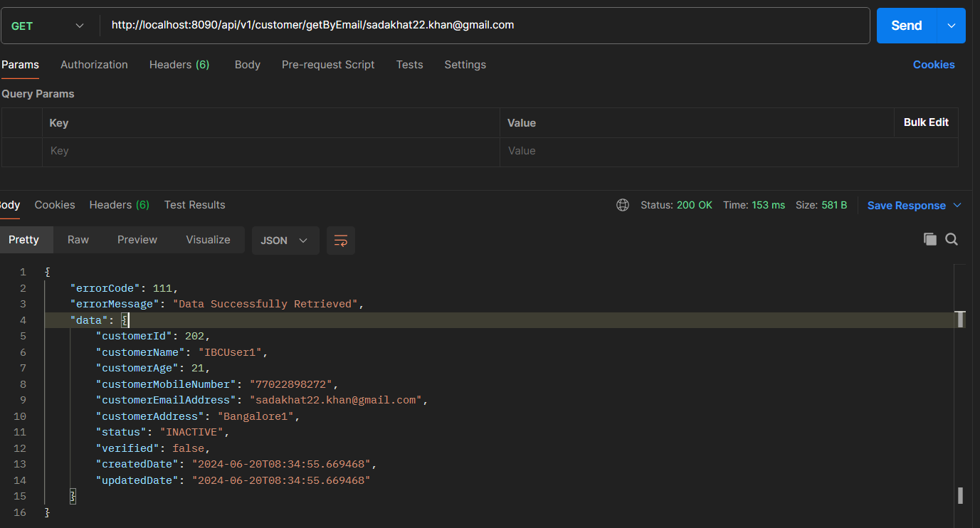Image resolution: width=980 pixels, height=528 pixels.
Task: Select the Pre-request Script tab
Action: coord(328,65)
